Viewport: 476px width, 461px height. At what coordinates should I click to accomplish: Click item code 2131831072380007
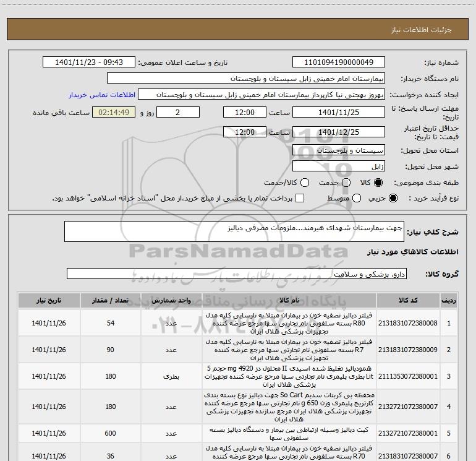tap(408, 456)
